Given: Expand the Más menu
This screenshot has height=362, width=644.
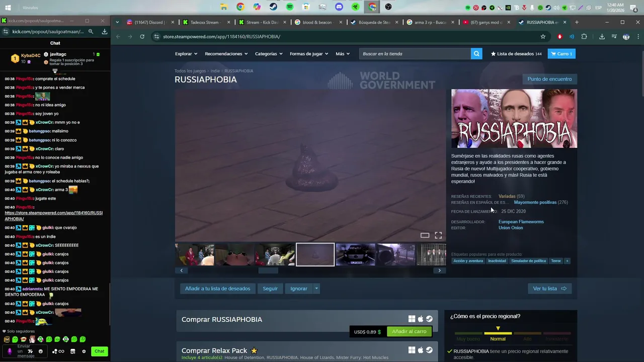Looking at the screenshot, I should [x=343, y=54].
